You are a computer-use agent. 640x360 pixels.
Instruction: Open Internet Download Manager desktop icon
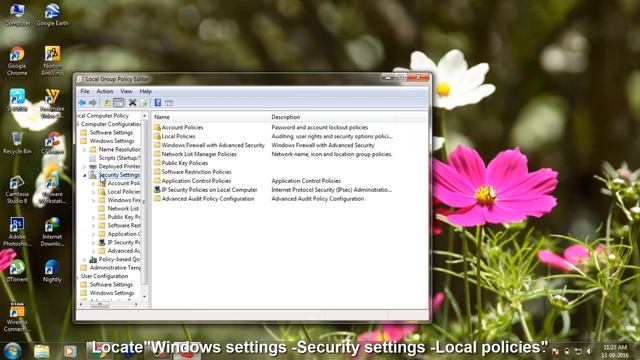tap(52, 232)
